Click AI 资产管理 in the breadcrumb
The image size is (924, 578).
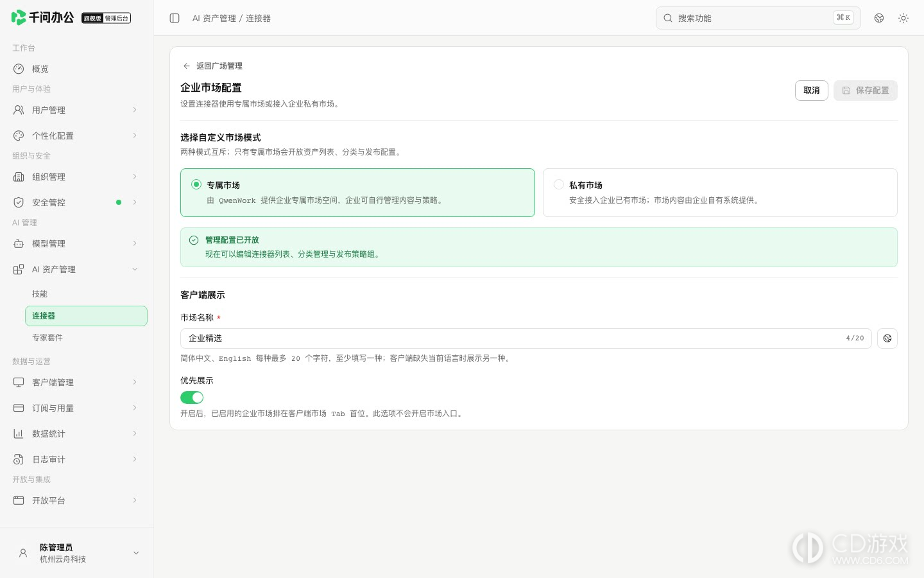click(x=214, y=18)
